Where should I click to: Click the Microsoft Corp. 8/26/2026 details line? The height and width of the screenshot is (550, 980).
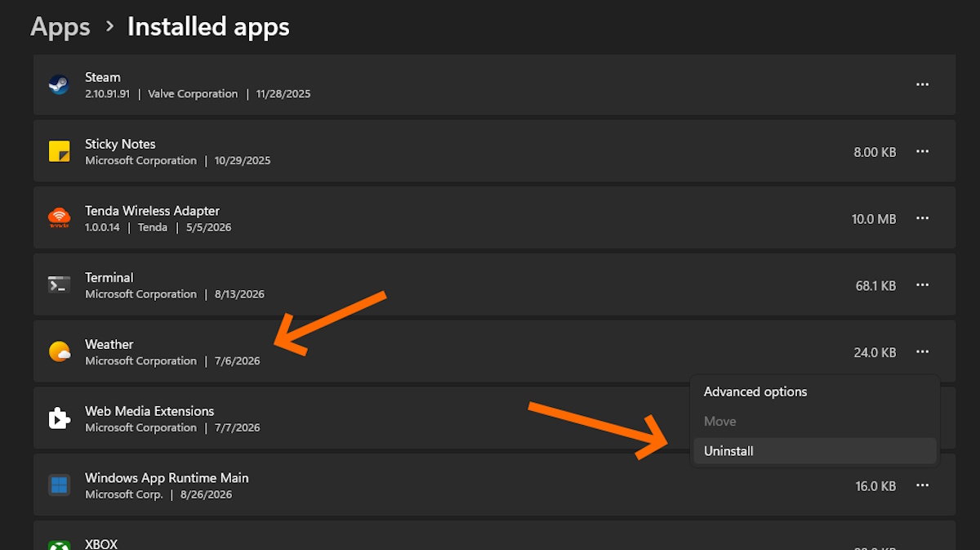pos(158,494)
